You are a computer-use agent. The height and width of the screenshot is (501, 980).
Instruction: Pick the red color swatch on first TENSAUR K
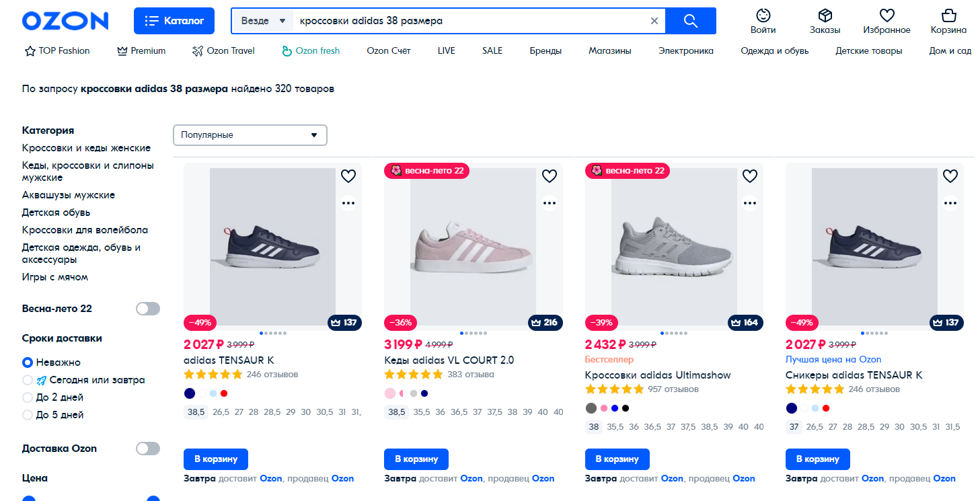(224, 393)
